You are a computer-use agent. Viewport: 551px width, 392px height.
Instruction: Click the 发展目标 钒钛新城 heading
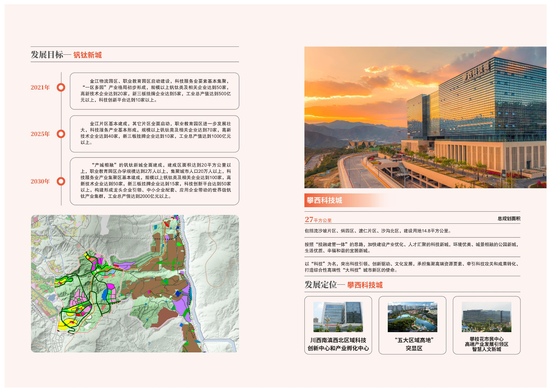tap(66, 55)
